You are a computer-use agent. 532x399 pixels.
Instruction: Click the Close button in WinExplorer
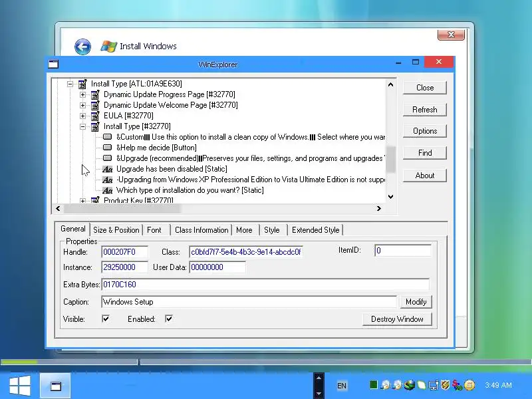[x=425, y=88]
